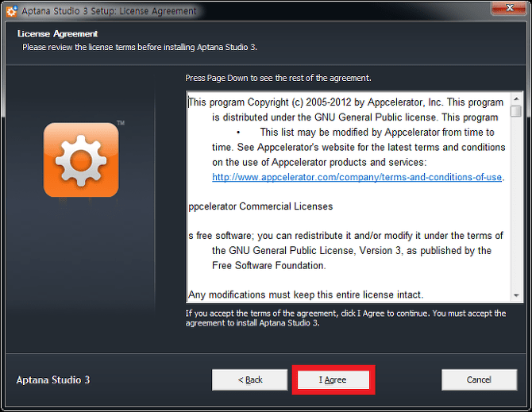
Task: Click the 'Please review the license terms' subtitle
Action: tap(140, 47)
